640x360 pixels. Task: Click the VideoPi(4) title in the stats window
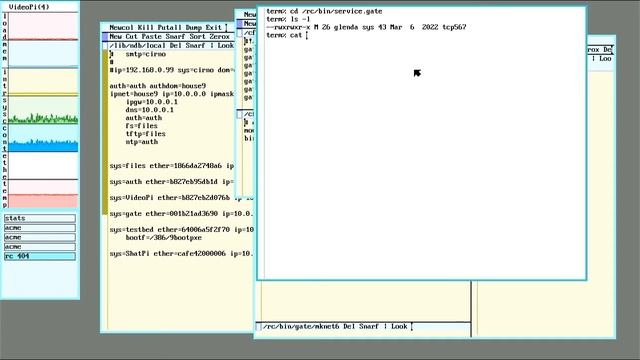[x=29, y=7]
